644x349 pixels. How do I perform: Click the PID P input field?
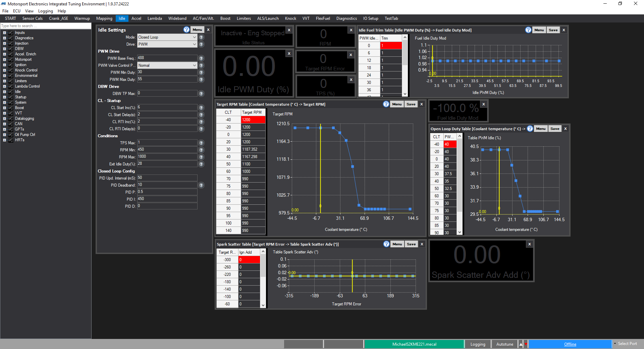coord(167,192)
